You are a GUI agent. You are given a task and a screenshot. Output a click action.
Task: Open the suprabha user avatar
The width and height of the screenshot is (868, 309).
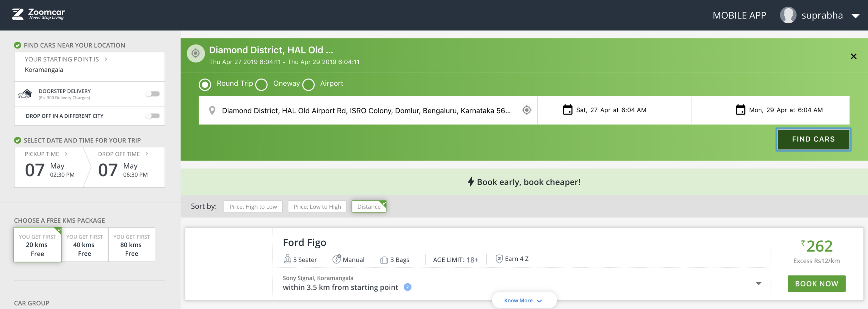tap(788, 15)
